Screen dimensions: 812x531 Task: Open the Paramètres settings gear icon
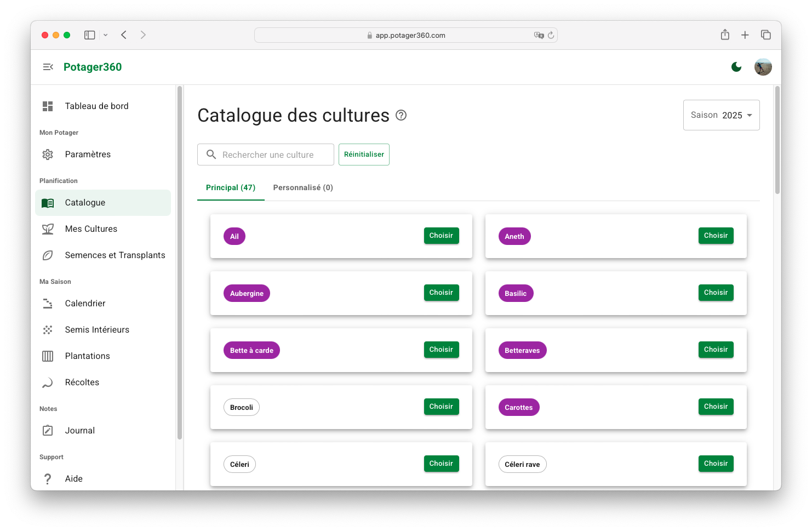pos(48,154)
